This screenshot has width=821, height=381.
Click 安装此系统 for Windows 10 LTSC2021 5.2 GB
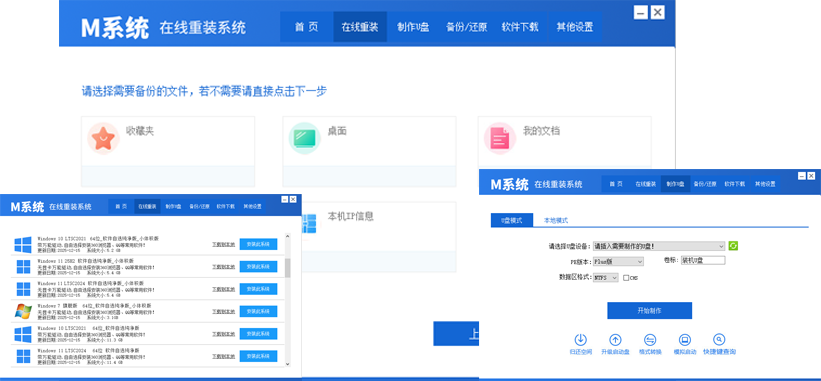(x=258, y=244)
